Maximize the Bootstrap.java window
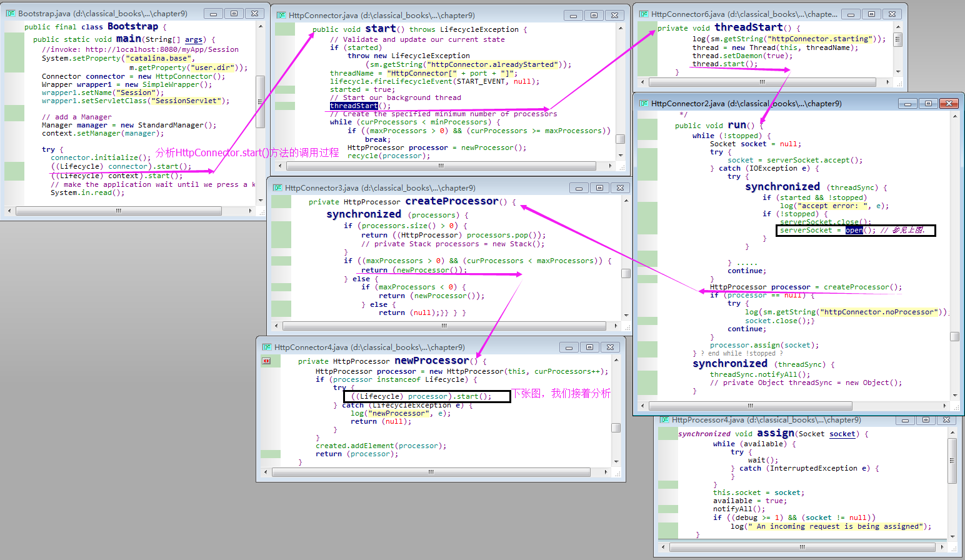The image size is (965, 560). [x=234, y=13]
